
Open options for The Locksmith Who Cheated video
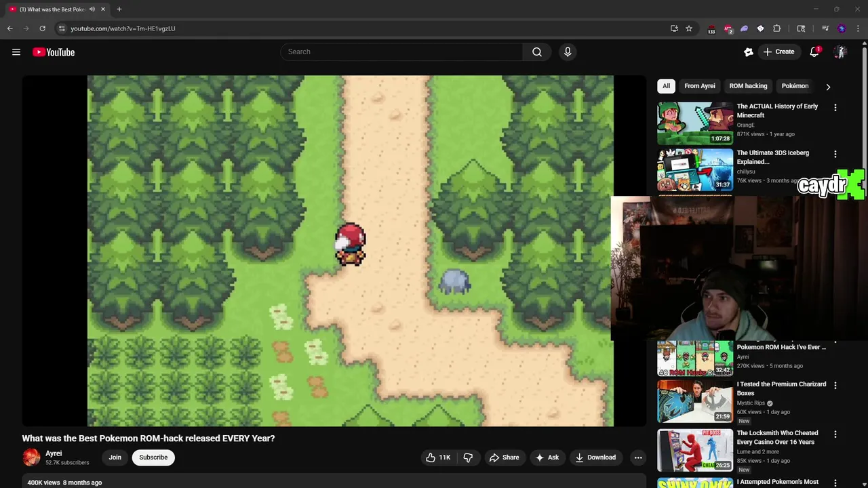pyautogui.click(x=835, y=434)
